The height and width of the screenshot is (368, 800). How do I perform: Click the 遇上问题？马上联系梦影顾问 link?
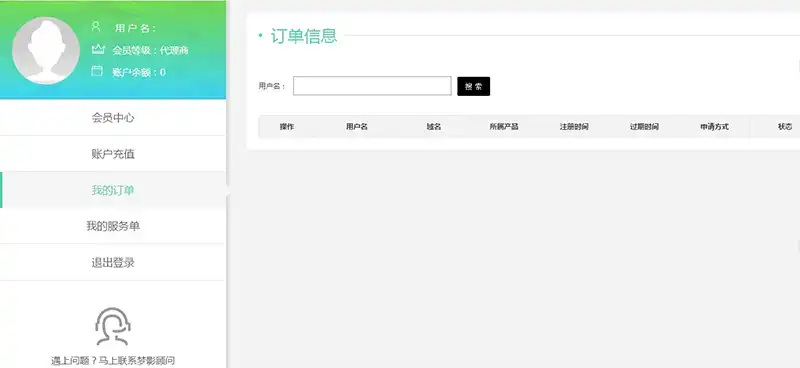click(113, 360)
